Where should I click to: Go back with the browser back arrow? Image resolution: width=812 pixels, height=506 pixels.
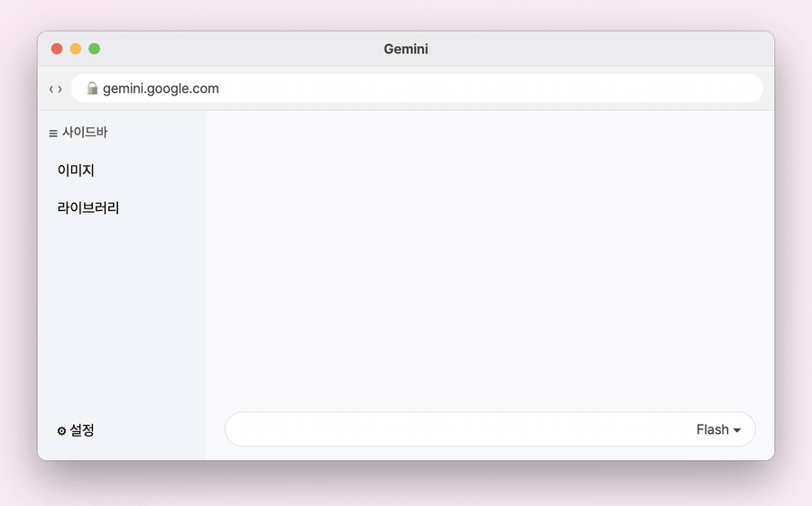coord(51,89)
